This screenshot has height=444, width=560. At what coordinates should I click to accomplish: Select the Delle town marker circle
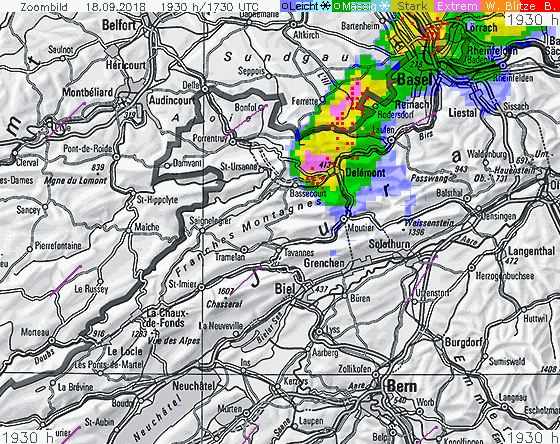(205, 89)
